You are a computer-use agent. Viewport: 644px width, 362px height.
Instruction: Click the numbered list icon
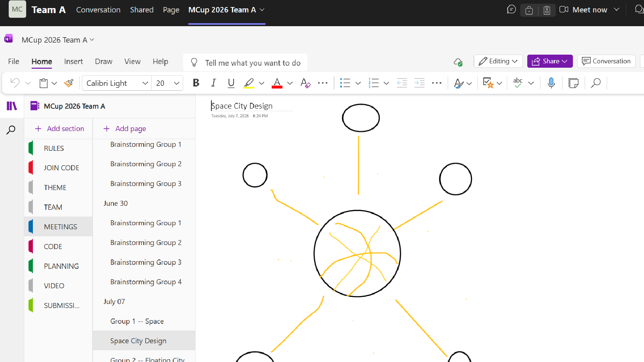373,83
